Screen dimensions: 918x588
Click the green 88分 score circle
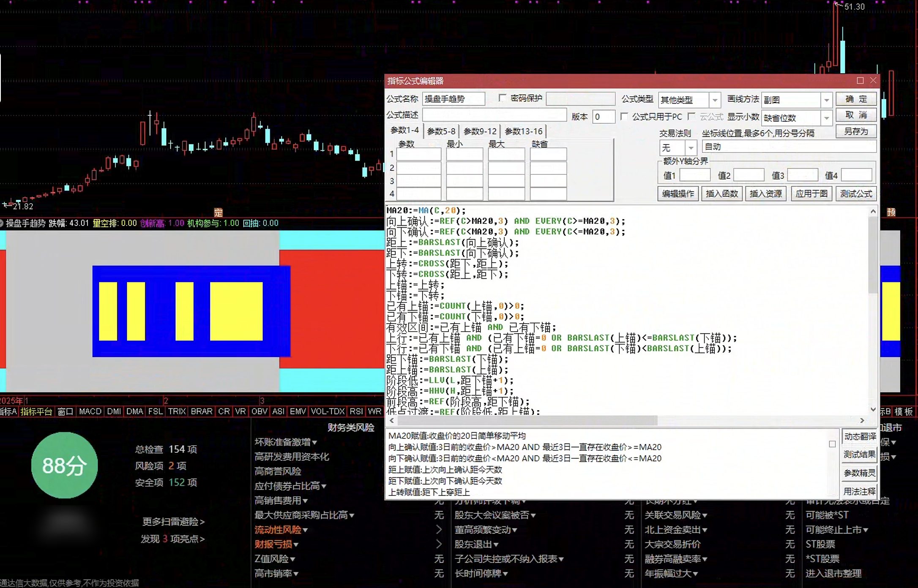pyautogui.click(x=64, y=465)
